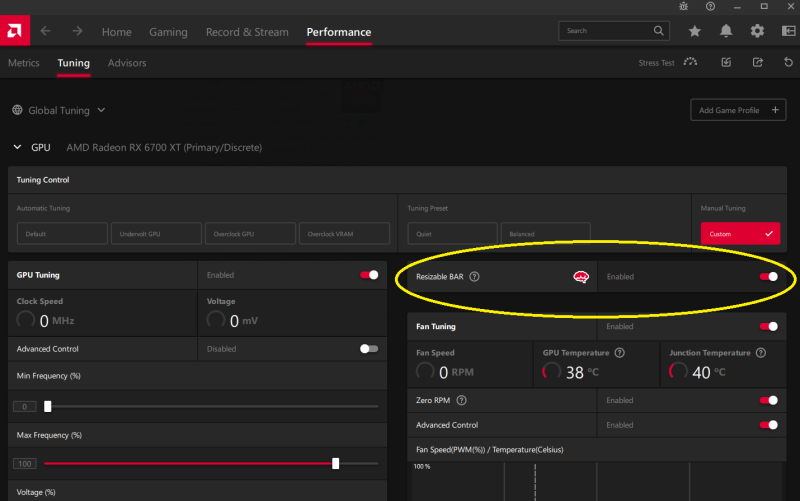
Task: Start Stress Test gauge icon
Action: [690, 62]
